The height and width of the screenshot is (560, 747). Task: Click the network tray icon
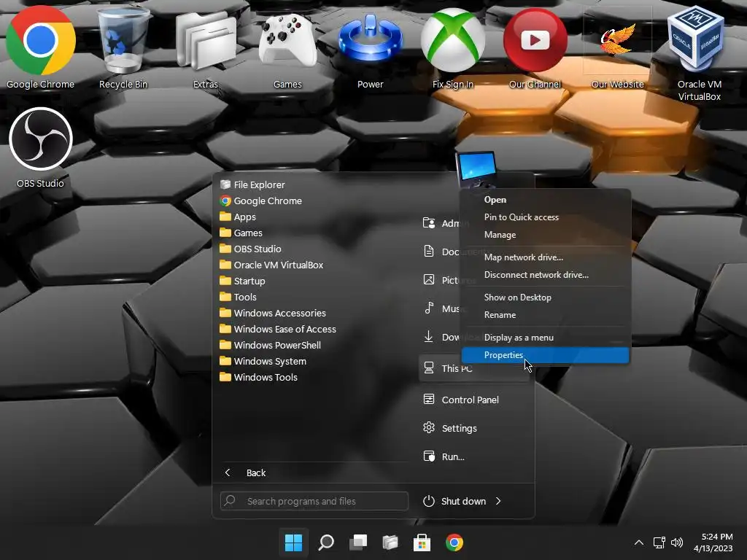(x=659, y=542)
